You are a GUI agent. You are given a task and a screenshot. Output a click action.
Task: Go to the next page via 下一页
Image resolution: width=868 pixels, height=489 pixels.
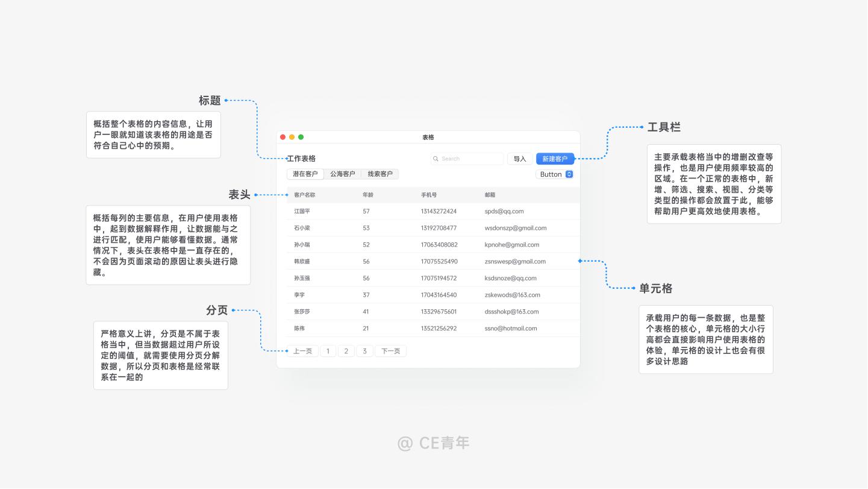click(390, 351)
